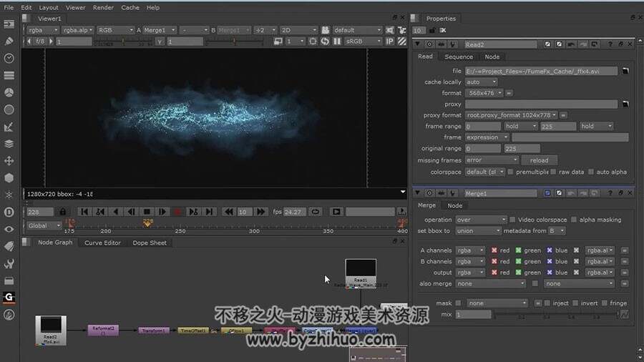This screenshot has width=644, height=362.
Task: Enable the auto alpha checkbox
Action: pos(590,172)
